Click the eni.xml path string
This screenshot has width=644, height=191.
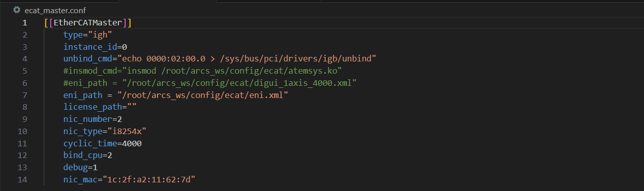(x=203, y=95)
